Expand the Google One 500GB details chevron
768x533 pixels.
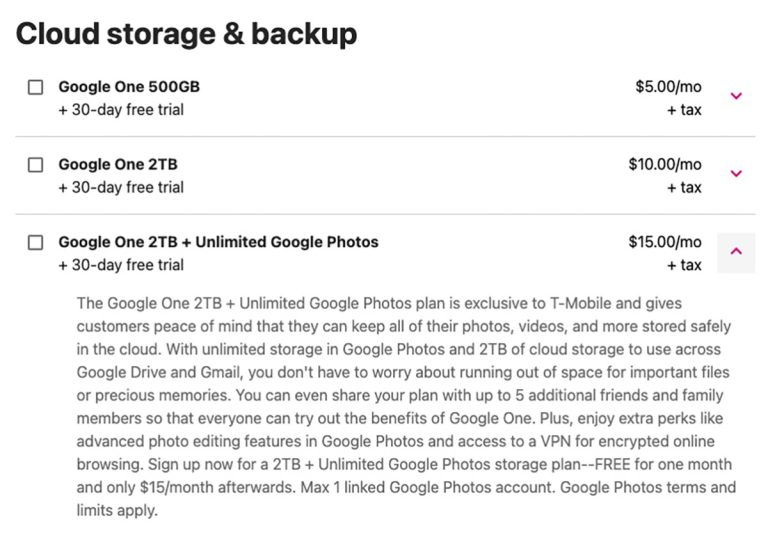[737, 96]
